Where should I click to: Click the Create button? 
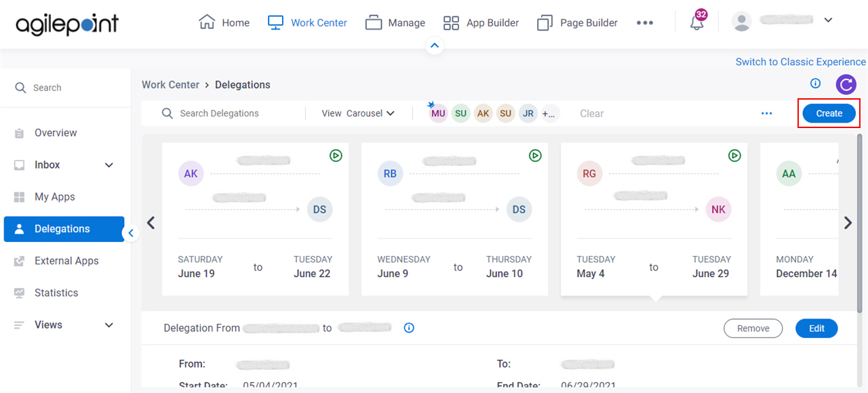829,113
